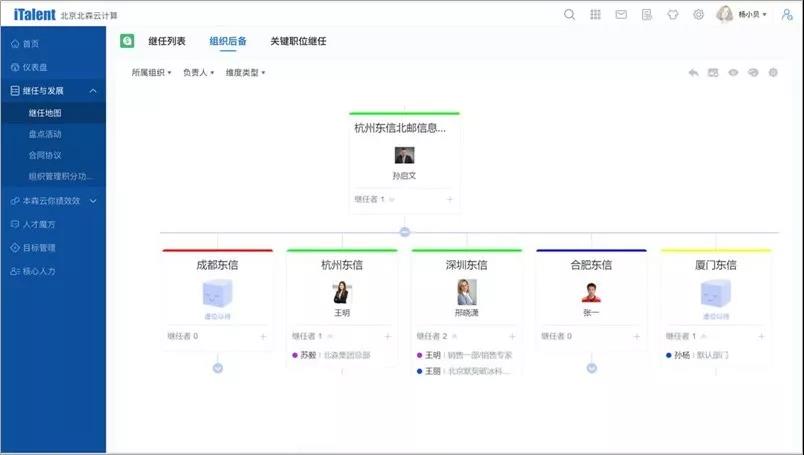Screen dimensions: 804x455
Task: Toggle the crossed-out eye hide icon
Action: tap(753, 73)
